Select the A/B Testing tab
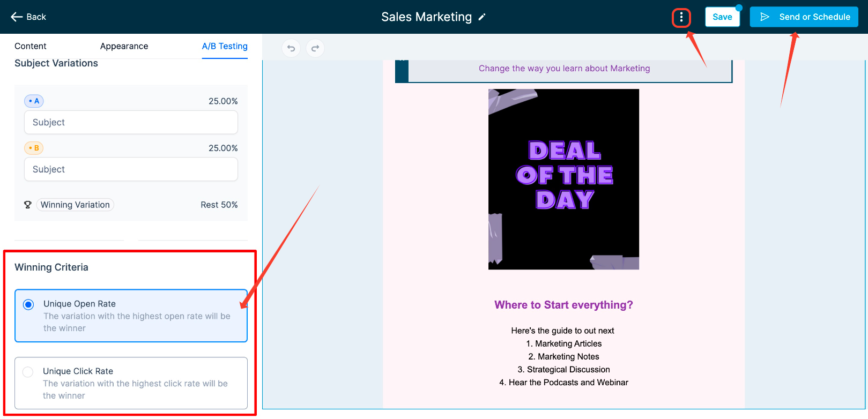The image size is (868, 419). pyautogui.click(x=225, y=46)
